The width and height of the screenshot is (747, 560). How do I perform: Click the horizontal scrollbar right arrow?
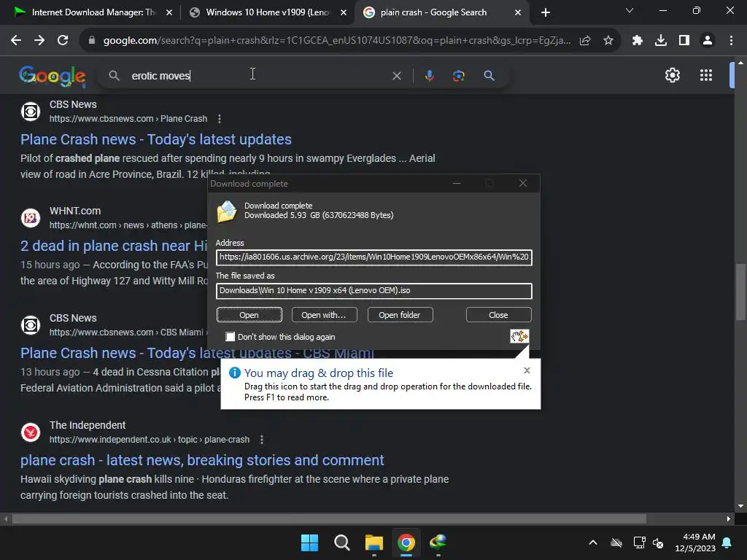pyautogui.click(x=728, y=518)
